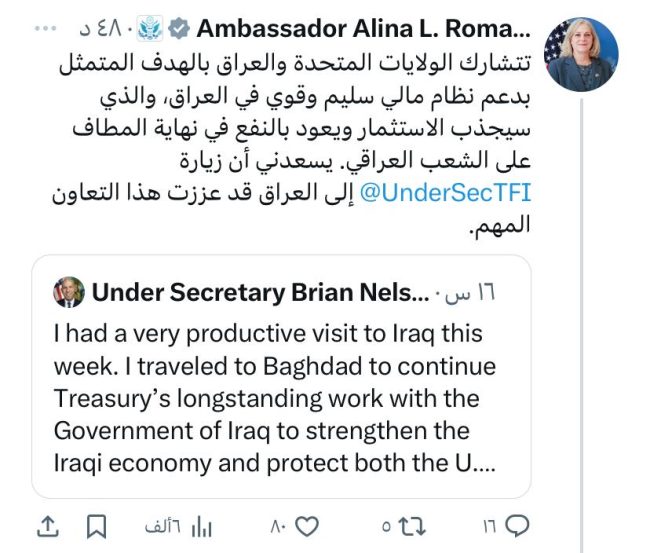Click the government seal badge icon
The width and height of the screenshot is (650, 553).
[150, 29]
